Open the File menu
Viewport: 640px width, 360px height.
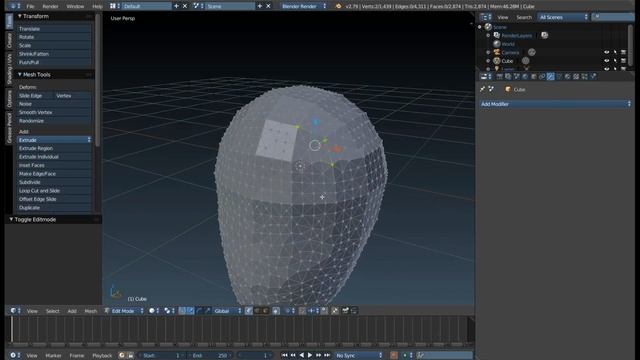pos(30,6)
